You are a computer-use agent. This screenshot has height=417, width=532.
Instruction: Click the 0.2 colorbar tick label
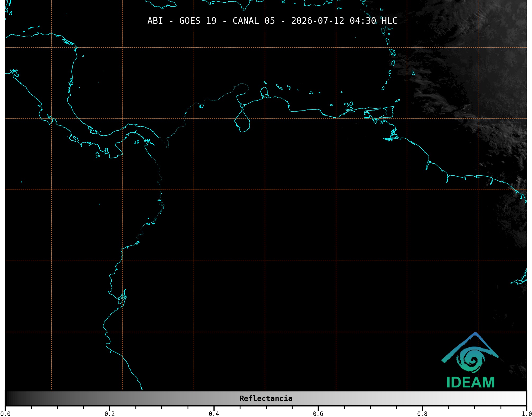(110, 414)
